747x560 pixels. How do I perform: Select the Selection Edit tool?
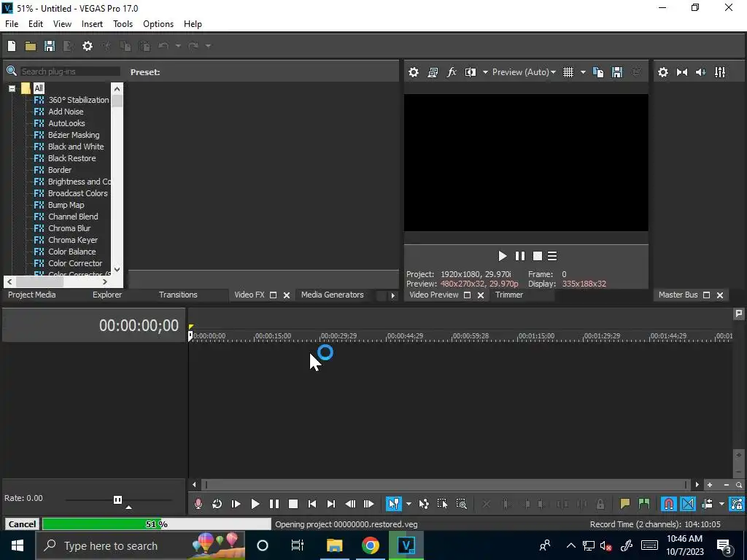click(442, 504)
